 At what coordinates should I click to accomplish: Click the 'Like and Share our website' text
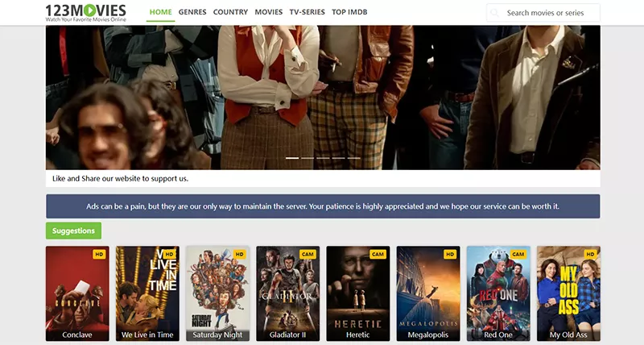point(120,179)
